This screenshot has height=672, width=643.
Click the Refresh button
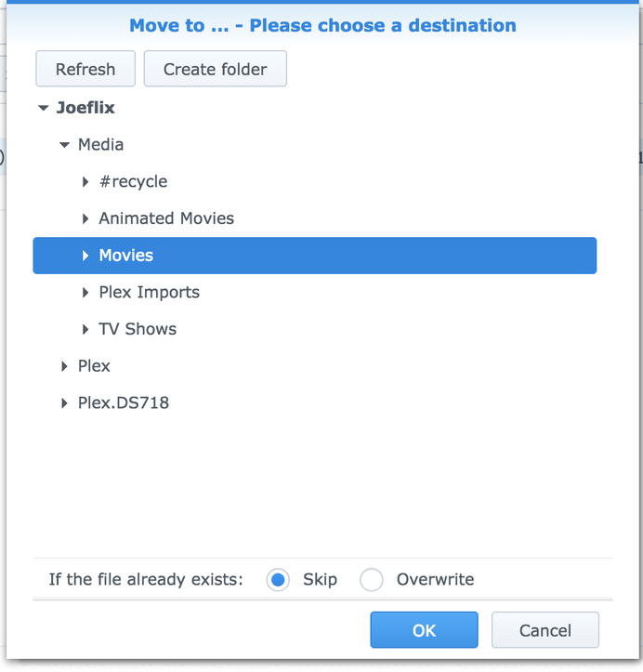pos(85,70)
